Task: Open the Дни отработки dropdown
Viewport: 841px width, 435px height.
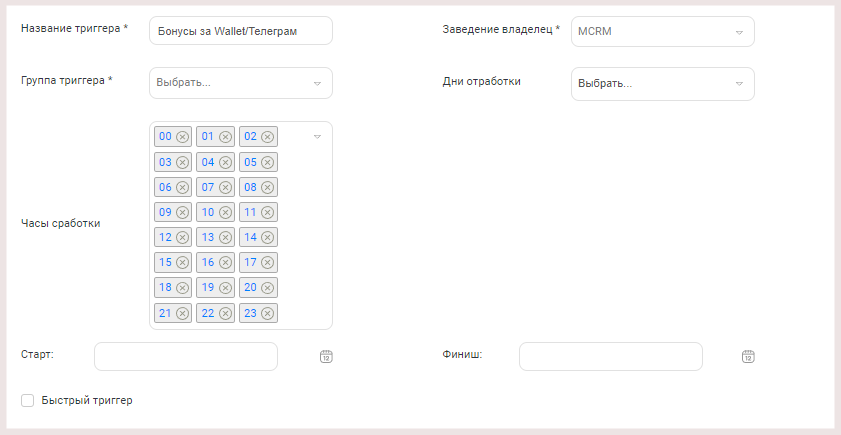Action: (663, 84)
